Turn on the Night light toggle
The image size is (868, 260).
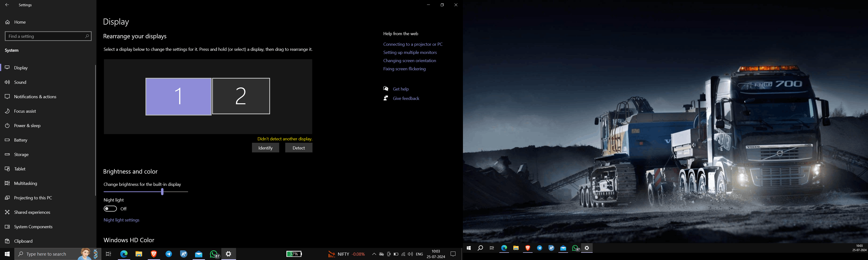110,209
